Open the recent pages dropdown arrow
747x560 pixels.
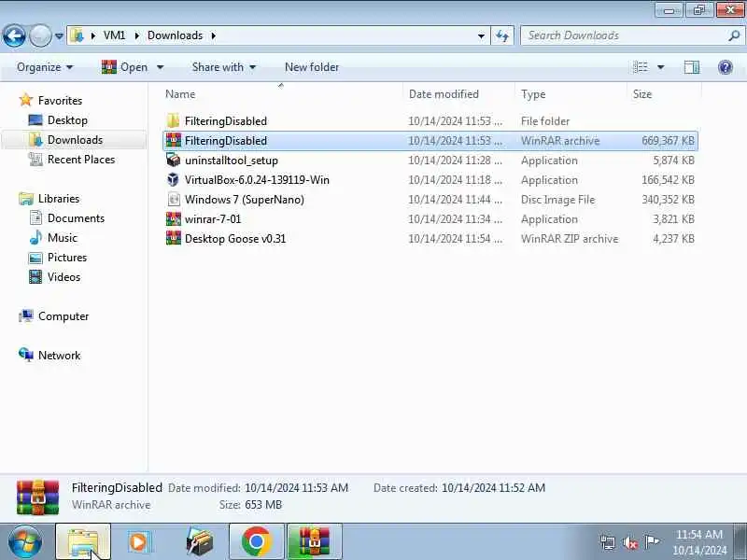coord(59,35)
